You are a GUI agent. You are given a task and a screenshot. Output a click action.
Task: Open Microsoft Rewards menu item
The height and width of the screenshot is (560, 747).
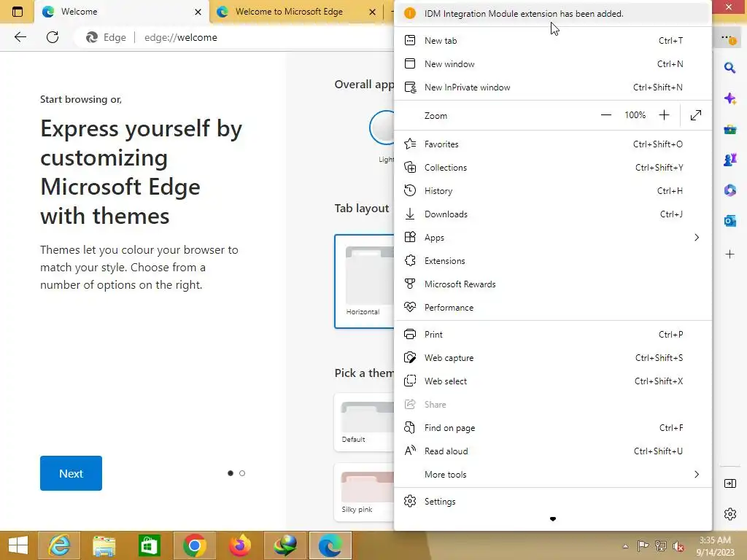tap(553, 284)
